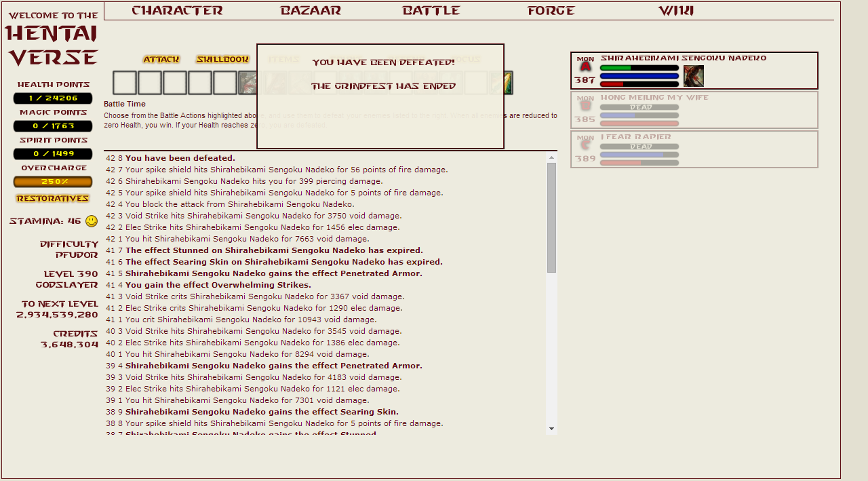The image size is (868, 481).
Task: Click the Magic Points 0 / 1763 display
Action: 53,126
